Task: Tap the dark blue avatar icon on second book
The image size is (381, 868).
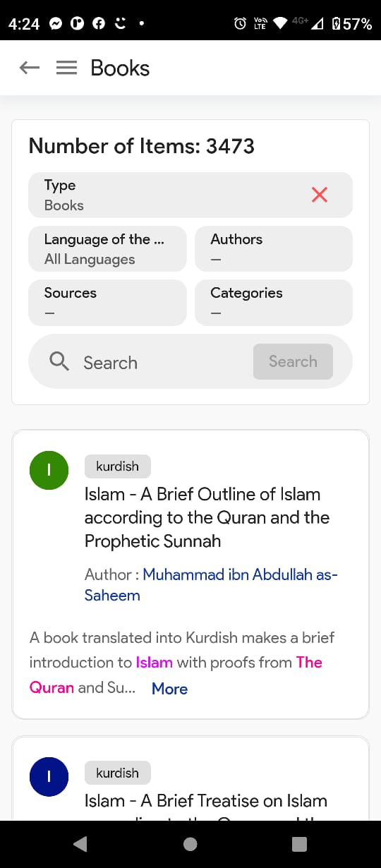Action: coord(49,777)
